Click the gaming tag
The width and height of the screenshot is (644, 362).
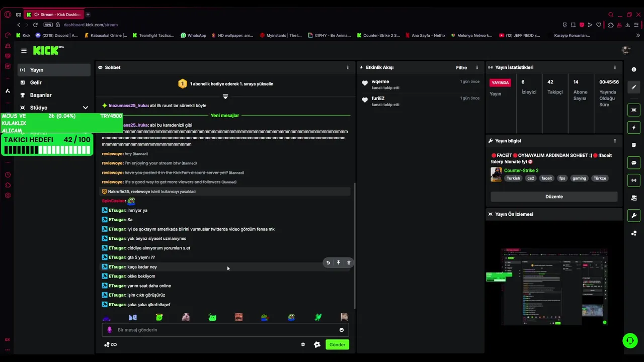(x=579, y=178)
